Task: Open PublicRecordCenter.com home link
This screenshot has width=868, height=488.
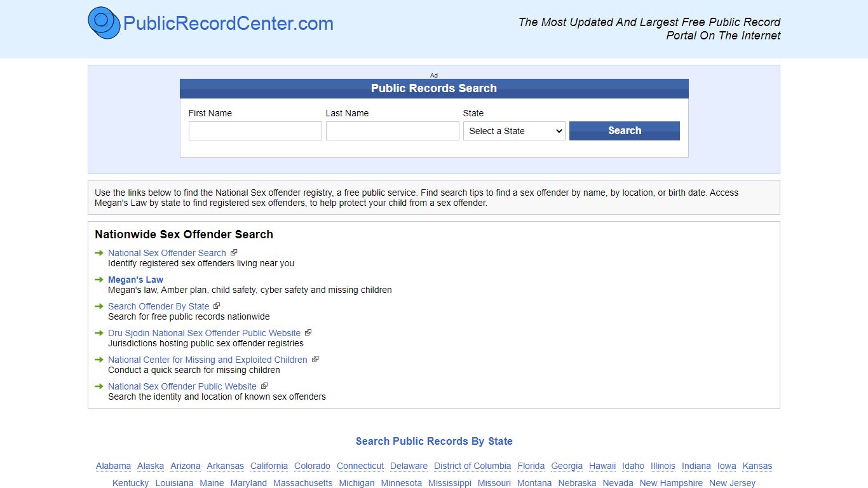Action: (228, 24)
